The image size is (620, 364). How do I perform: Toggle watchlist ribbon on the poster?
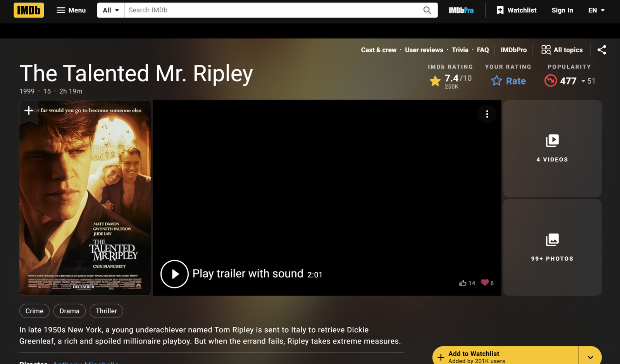point(29,111)
